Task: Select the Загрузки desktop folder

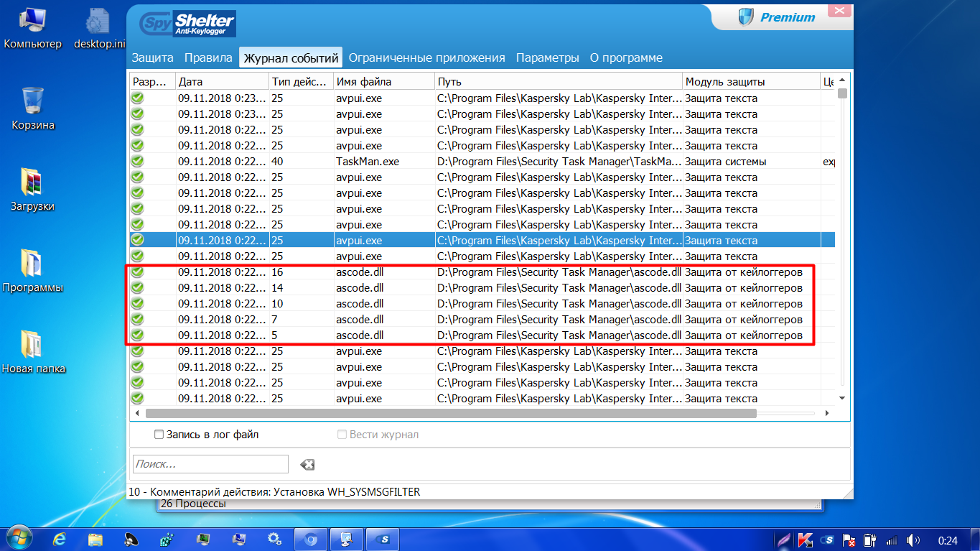Action: point(33,191)
